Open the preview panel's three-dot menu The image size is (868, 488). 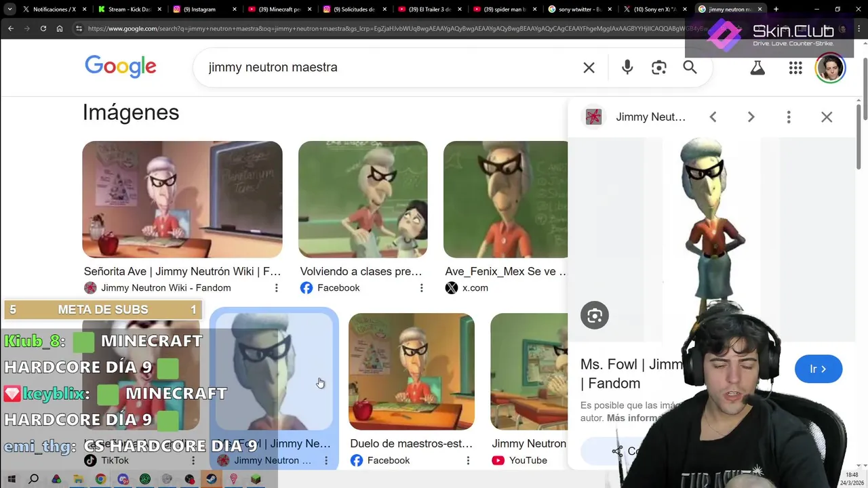point(789,117)
